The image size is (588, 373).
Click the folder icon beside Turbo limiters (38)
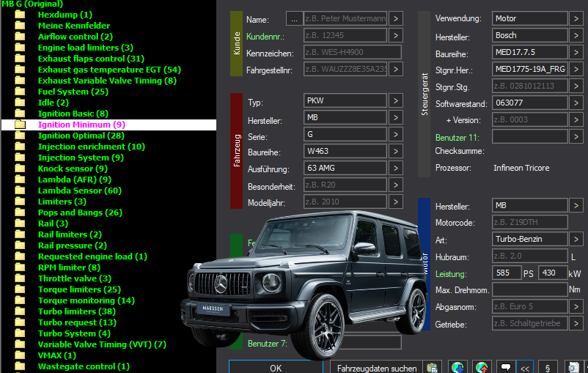[x=20, y=311]
